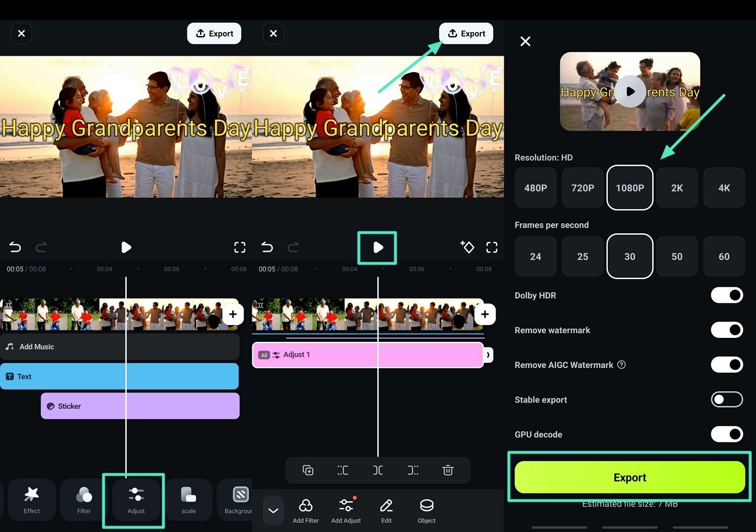
Task: Close the export settings screen
Action: 525,41
